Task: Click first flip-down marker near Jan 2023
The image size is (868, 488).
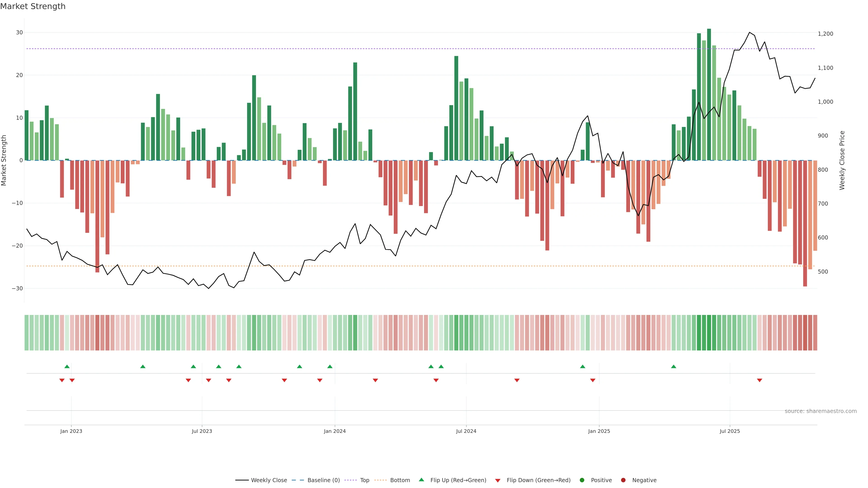Action: tap(62, 380)
